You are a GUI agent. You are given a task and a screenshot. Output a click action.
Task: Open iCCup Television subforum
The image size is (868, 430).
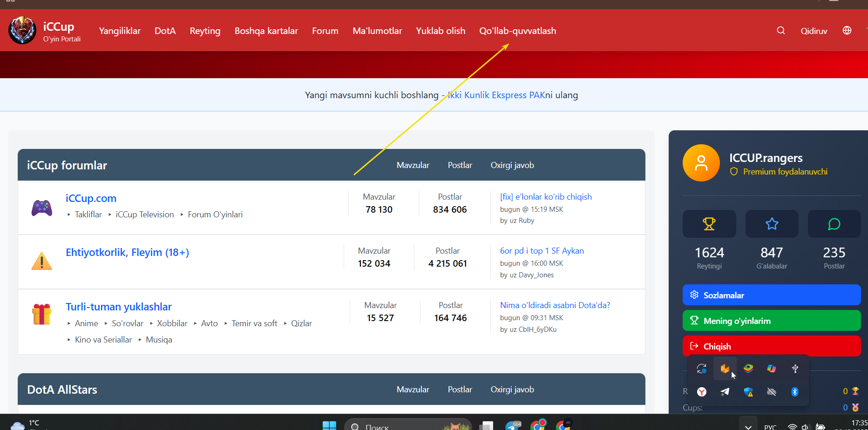tap(145, 215)
